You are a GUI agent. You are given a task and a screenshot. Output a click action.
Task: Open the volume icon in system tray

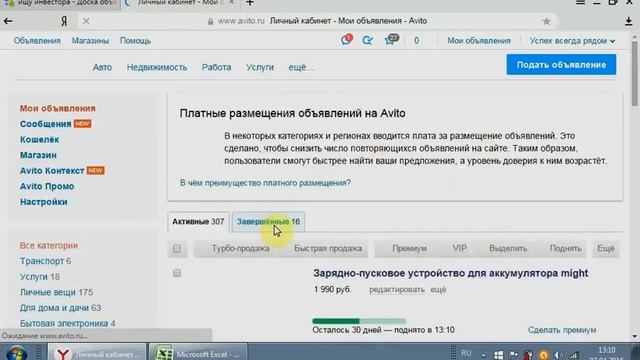[558, 355]
